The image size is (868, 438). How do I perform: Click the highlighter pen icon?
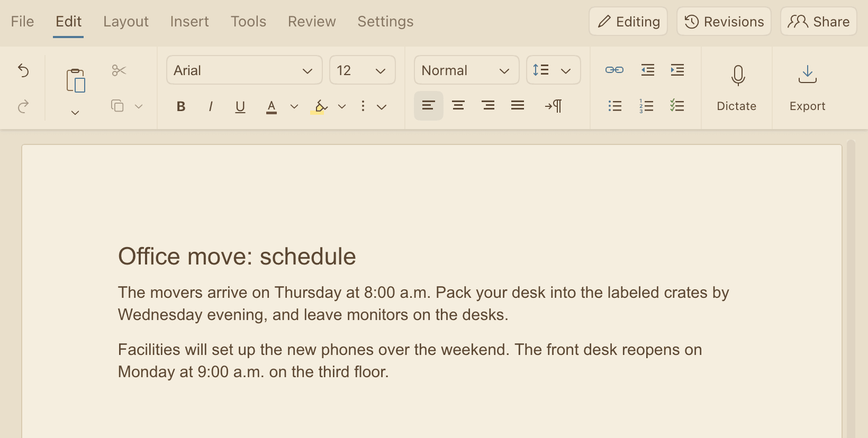(319, 107)
